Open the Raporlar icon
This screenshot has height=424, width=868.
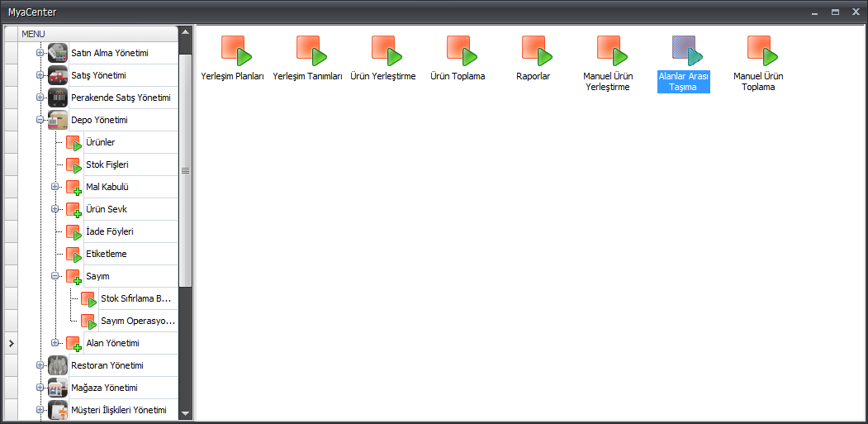pos(537,50)
